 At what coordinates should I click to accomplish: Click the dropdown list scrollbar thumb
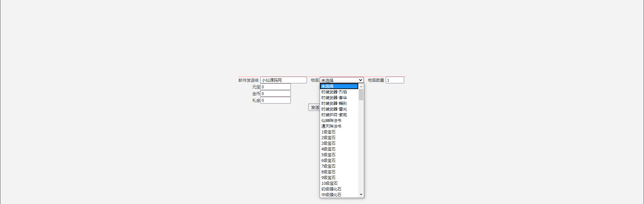(x=361, y=95)
